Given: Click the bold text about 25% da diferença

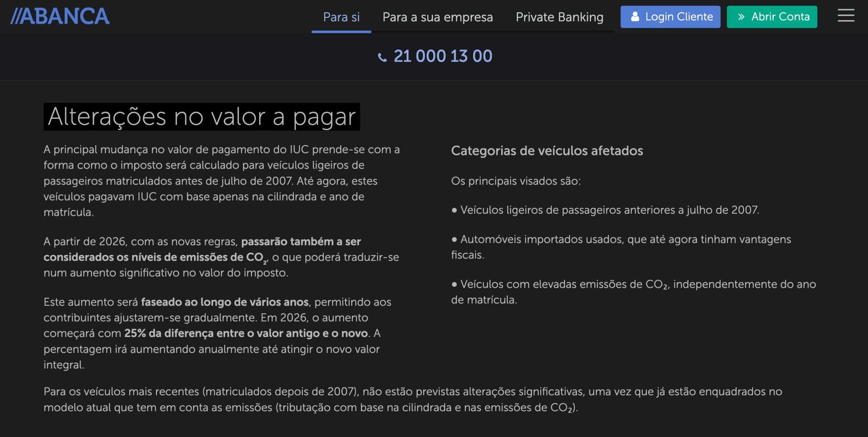Looking at the screenshot, I should coord(246,333).
